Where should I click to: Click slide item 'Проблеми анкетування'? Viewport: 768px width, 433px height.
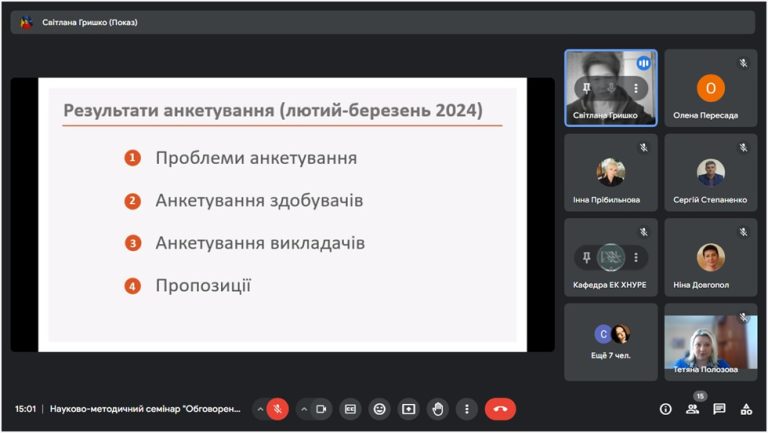point(256,158)
